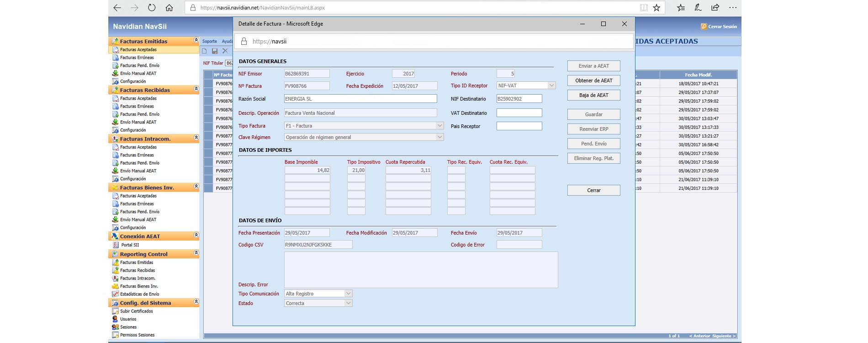Collapse the Reporting Control section
This screenshot has height=343, width=868.
point(196,253)
